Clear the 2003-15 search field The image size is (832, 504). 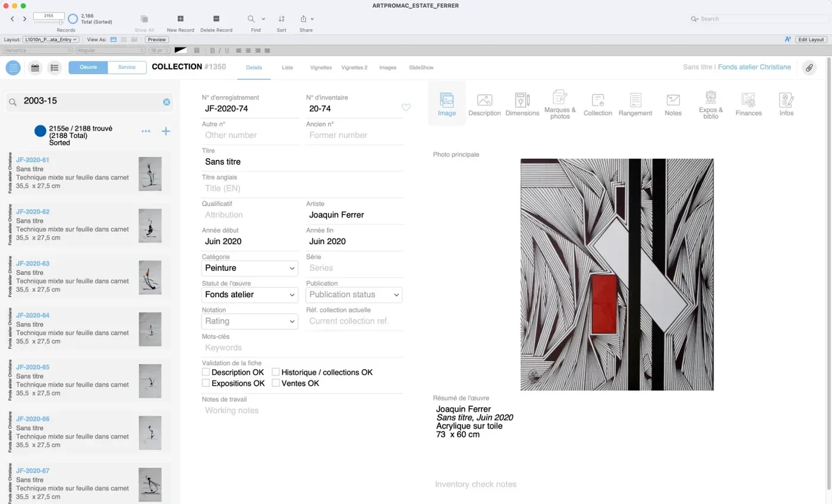[166, 102]
